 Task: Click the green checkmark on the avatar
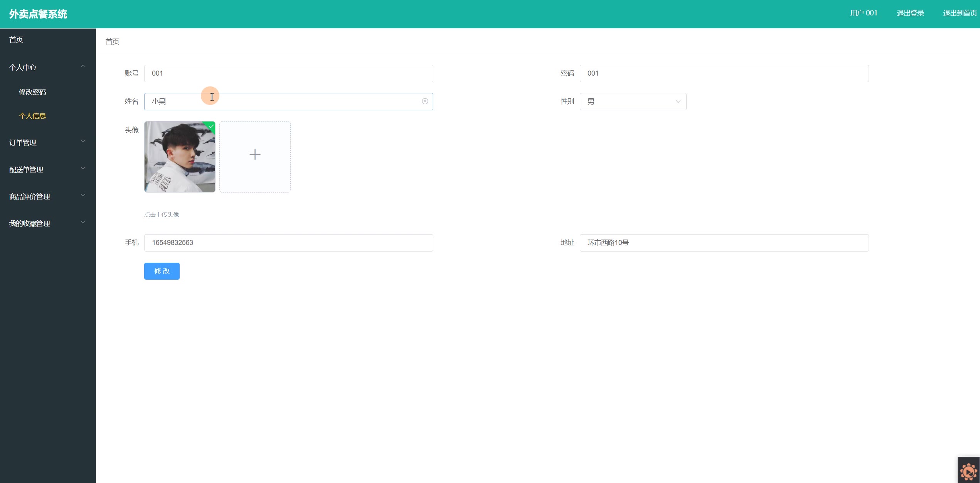(x=211, y=126)
